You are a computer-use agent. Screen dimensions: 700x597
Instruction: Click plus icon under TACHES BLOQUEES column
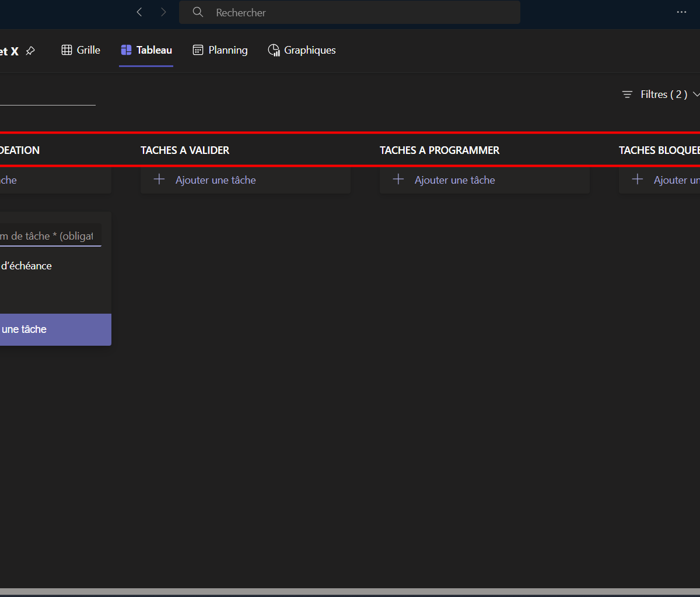point(638,180)
